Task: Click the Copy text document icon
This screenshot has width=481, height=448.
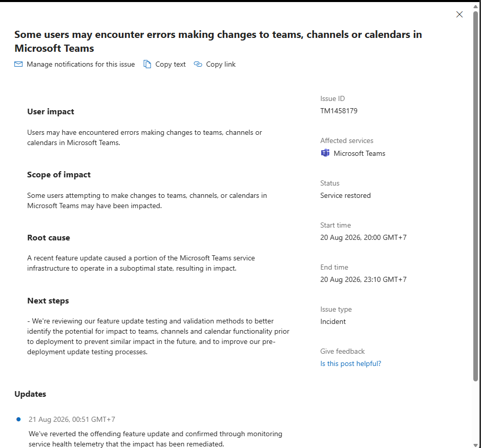Action: 147,64
